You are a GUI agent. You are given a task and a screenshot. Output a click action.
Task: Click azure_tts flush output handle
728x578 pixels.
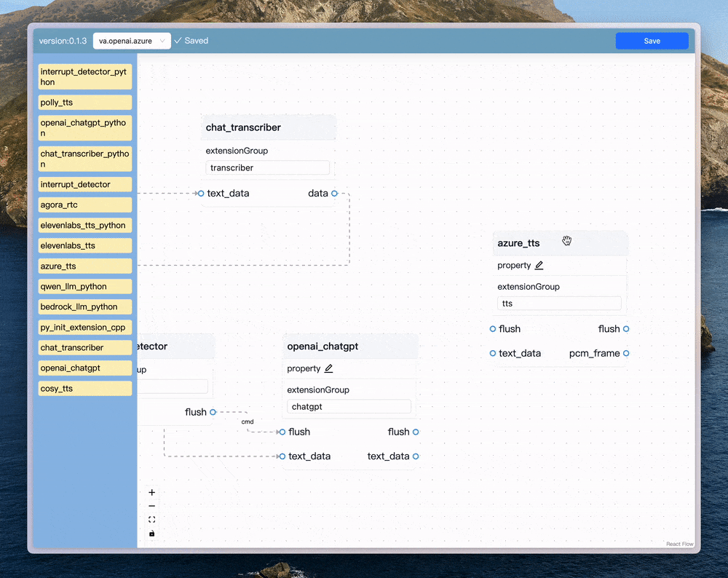click(x=626, y=329)
